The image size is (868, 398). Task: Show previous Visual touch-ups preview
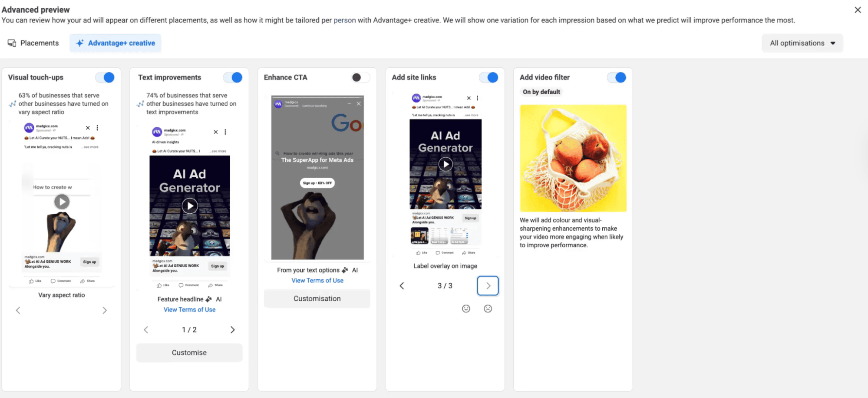(18, 310)
